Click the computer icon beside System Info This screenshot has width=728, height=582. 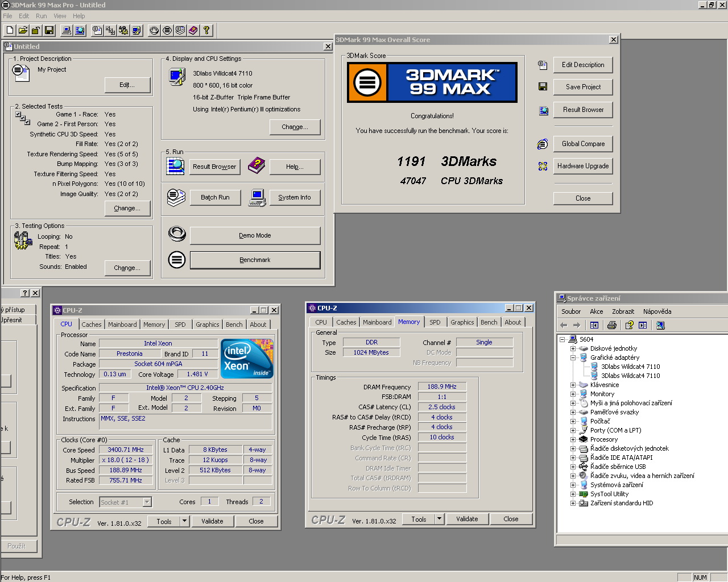tap(257, 197)
